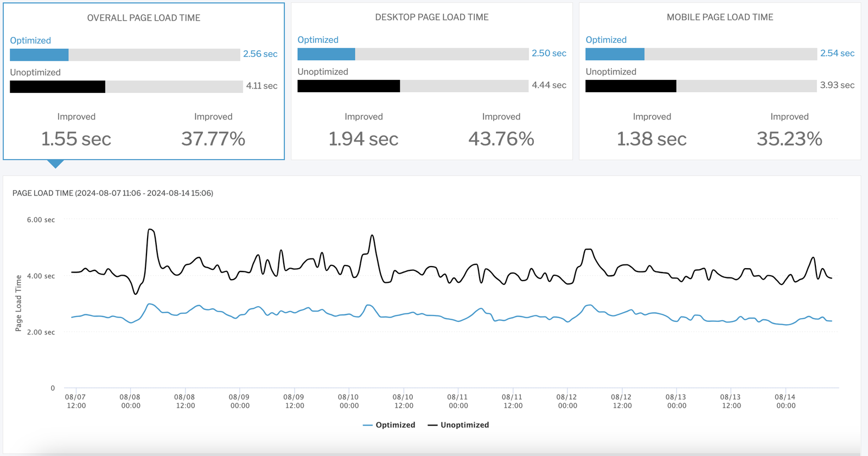868x456 pixels.
Task: Click the 6.00 sec y-axis label
Action: [x=40, y=219]
